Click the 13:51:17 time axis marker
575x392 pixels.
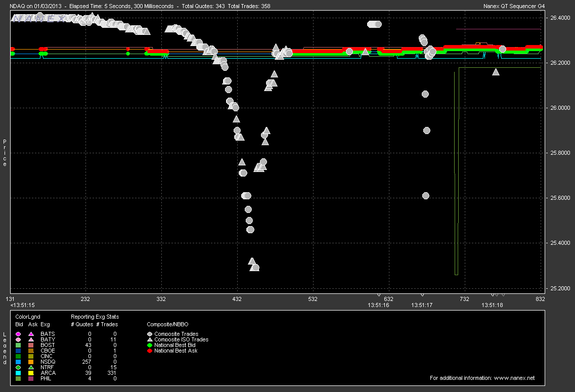(421, 305)
